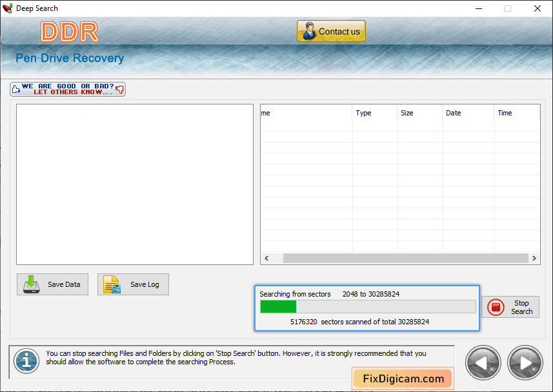Screen dimensions: 553x392
Task: Click the 'Searching from sectors' text
Action: pyautogui.click(x=295, y=294)
